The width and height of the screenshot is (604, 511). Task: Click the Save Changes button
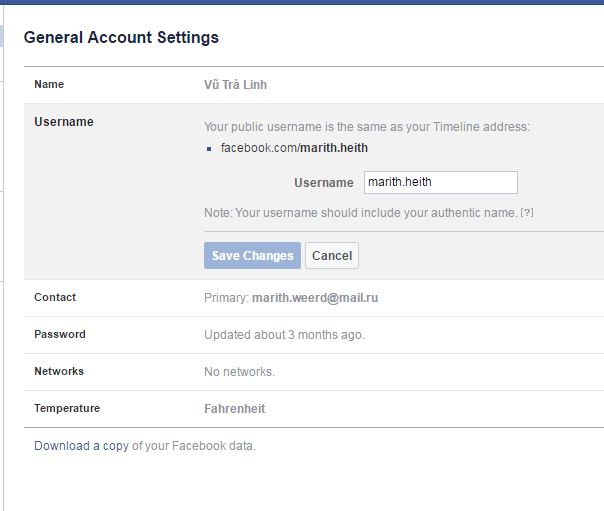pos(252,255)
